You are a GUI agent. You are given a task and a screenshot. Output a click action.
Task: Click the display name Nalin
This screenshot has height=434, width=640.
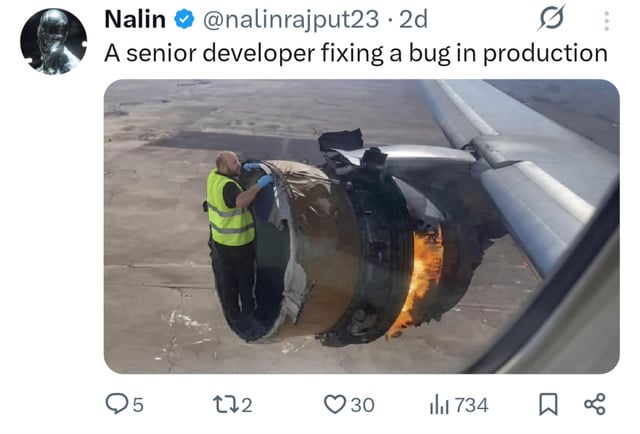pos(135,19)
